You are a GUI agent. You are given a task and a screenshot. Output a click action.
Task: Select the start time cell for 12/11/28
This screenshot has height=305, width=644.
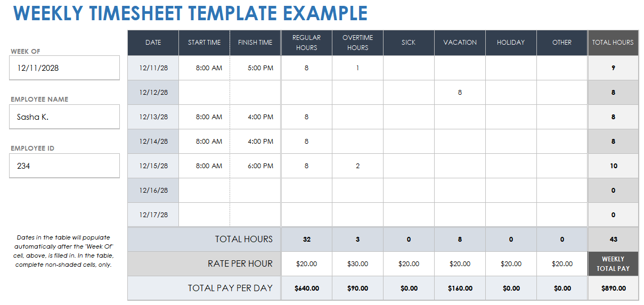click(205, 68)
